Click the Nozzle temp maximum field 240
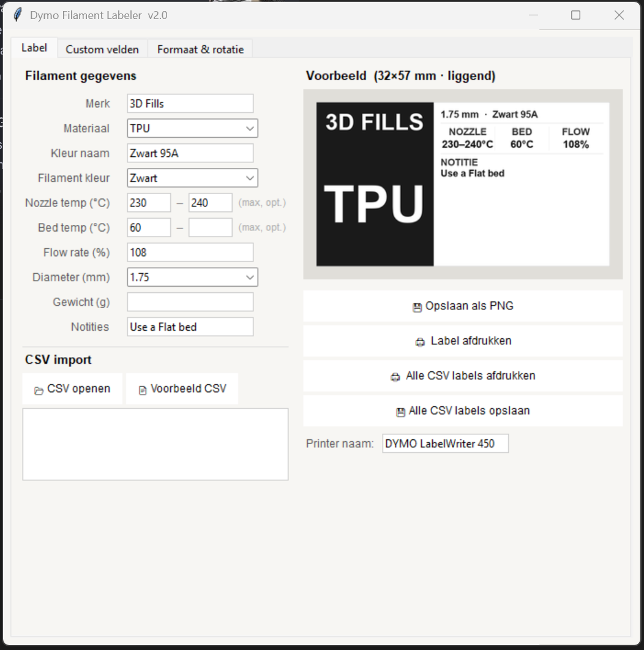644x650 pixels. click(211, 203)
